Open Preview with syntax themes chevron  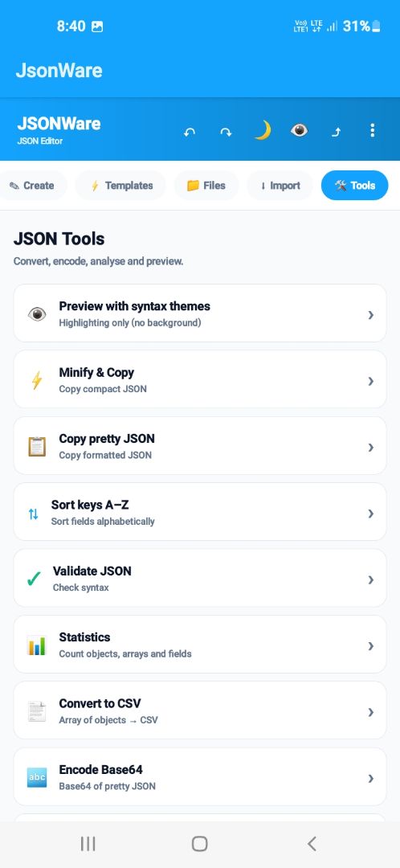coord(370,314)
